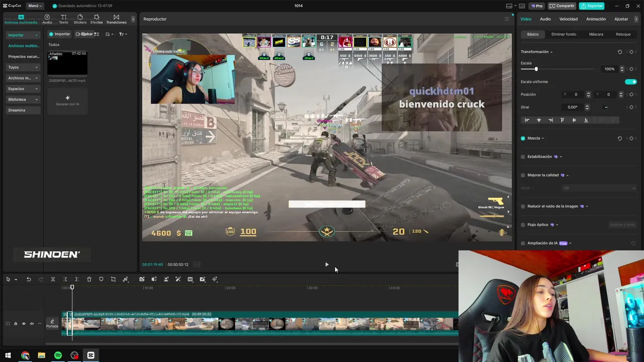Screen dimensions: 644x362
Task: Click the magic wand auto-edit icon
Action: [x=178, y=279]
